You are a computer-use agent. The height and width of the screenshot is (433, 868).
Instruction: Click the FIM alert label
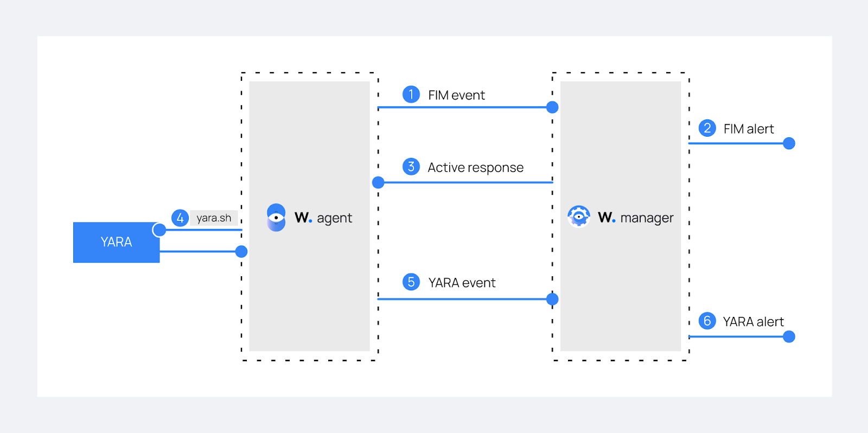click(x=749, y=129)
